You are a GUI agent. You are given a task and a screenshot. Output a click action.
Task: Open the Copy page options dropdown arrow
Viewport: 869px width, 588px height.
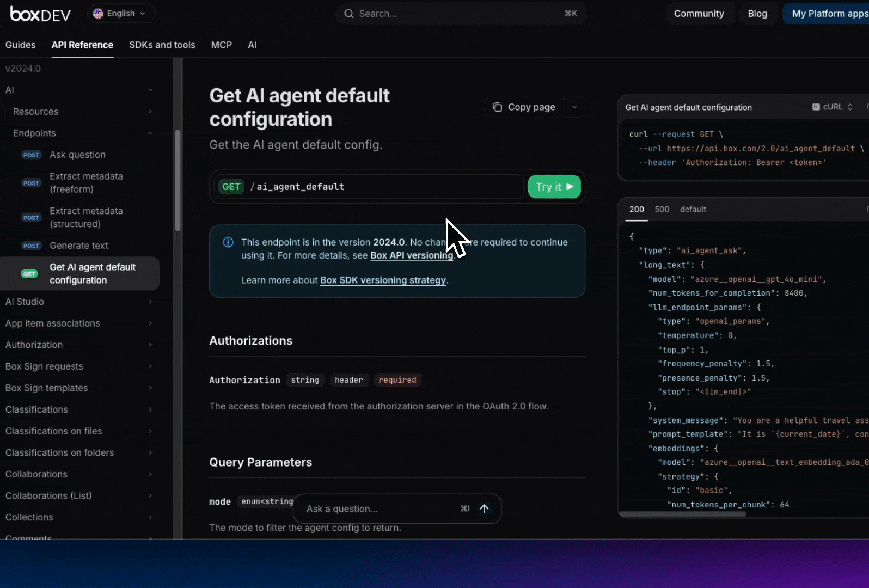coord(574,107)
